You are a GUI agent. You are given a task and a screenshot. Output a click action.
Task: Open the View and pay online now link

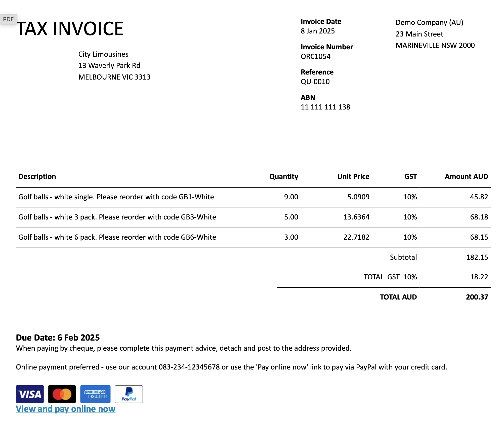(66, 409)
